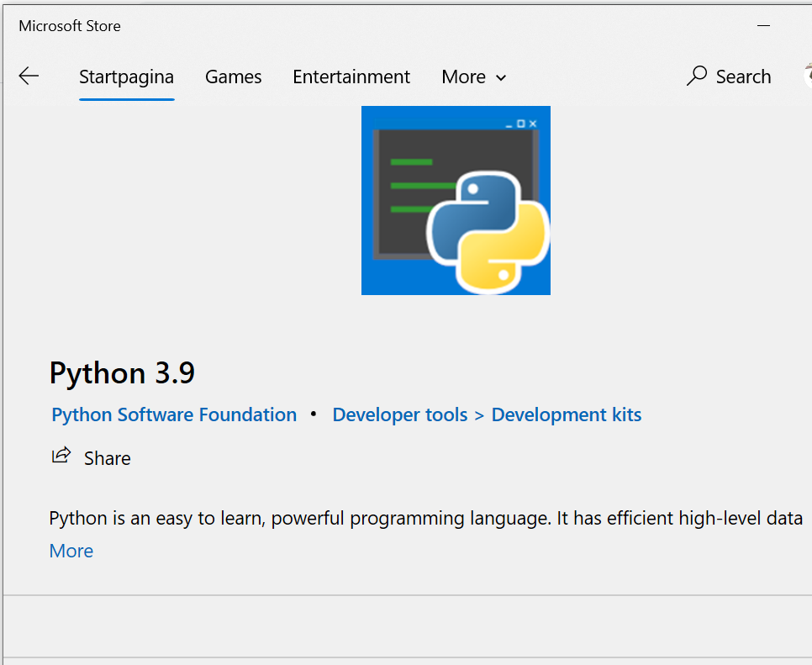Open the Python Software Foundation publisher link
Screen dimensions: 812x665
click(x=173, y=414)
